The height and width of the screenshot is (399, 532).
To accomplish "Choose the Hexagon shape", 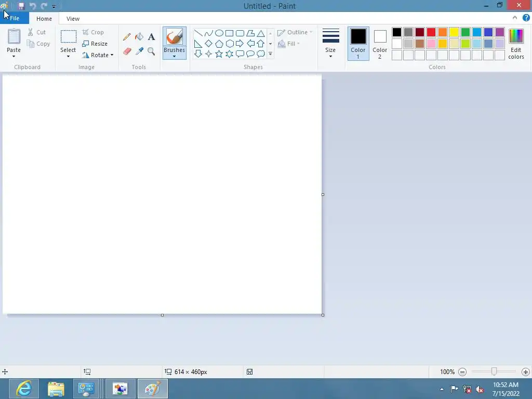I will [x=229, y=44].
